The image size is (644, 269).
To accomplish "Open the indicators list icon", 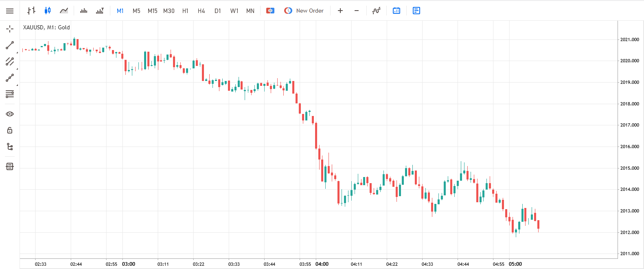I will point(377,11).
